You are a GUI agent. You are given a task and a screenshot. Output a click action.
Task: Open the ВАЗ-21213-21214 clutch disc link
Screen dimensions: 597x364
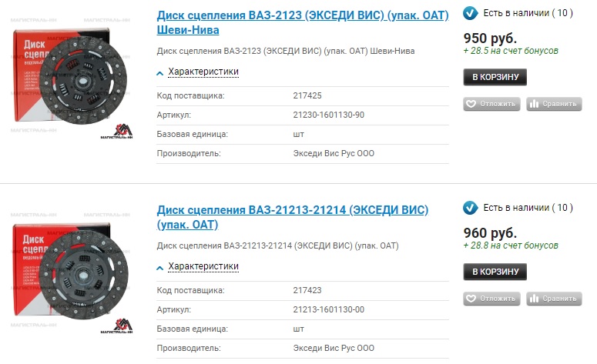(293, 217)
